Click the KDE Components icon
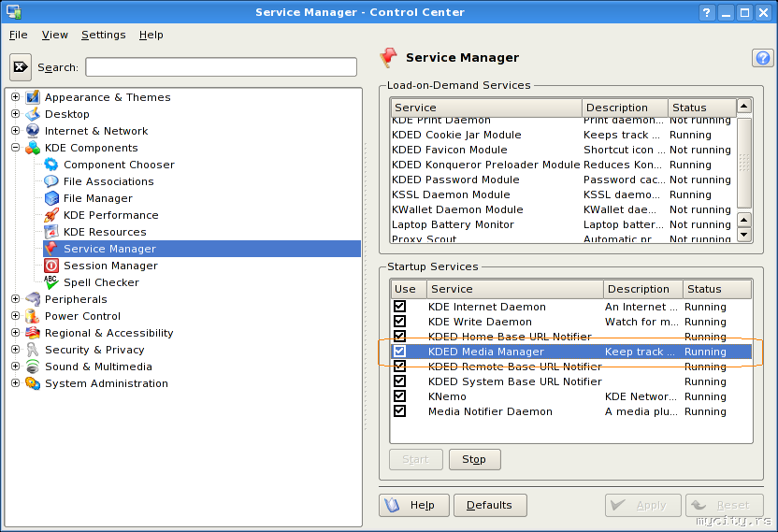This screenshot has width=778, height=532. tap(33, 148)
